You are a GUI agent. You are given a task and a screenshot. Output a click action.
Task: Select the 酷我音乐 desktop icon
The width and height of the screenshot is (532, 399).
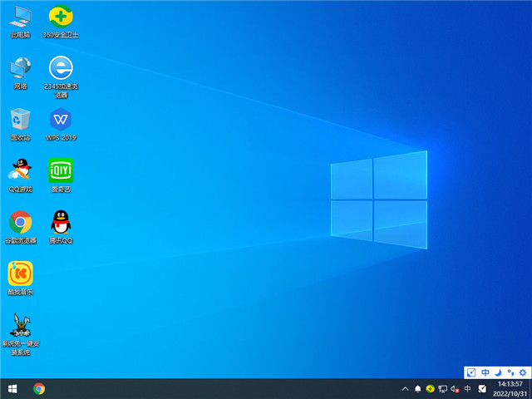[x=20, y=274]
